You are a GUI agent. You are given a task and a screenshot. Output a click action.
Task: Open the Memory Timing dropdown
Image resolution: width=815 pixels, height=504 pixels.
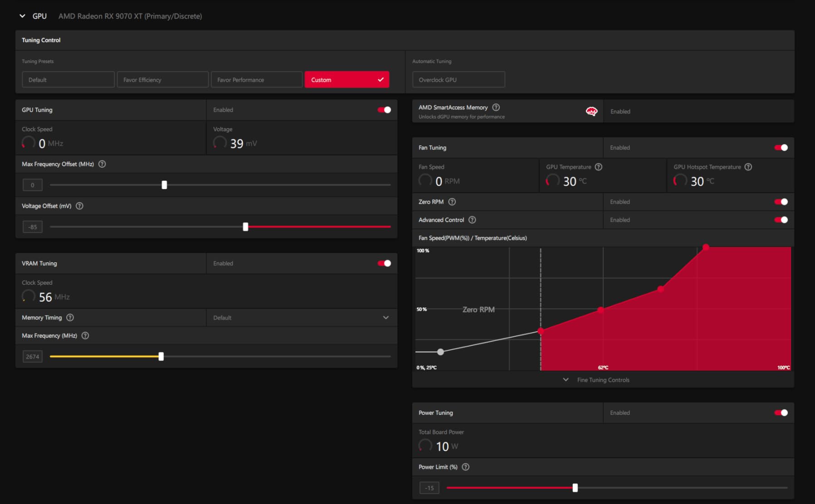coord(302,318)
